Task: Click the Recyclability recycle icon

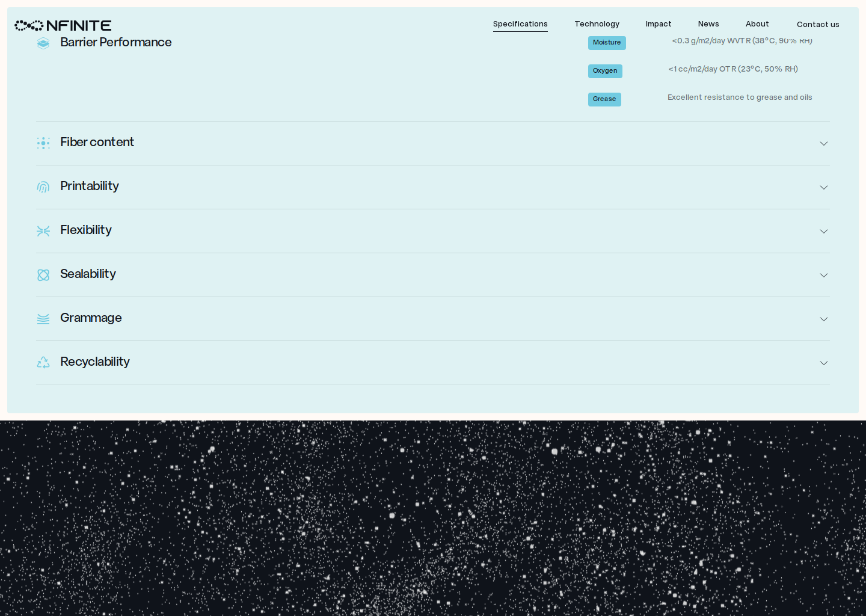Action: click(x=43, y=363)
